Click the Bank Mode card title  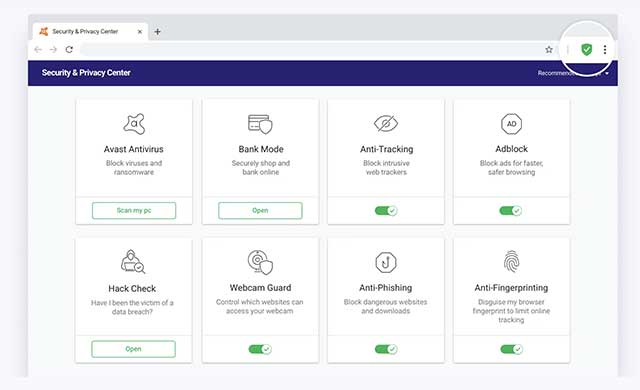tap(261, 149)
